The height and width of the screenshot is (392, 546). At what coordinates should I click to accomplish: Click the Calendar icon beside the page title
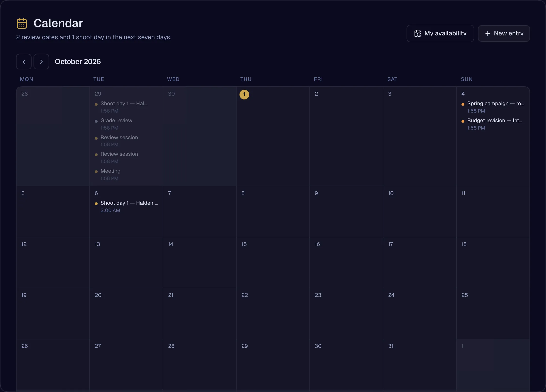coord(22,23)
